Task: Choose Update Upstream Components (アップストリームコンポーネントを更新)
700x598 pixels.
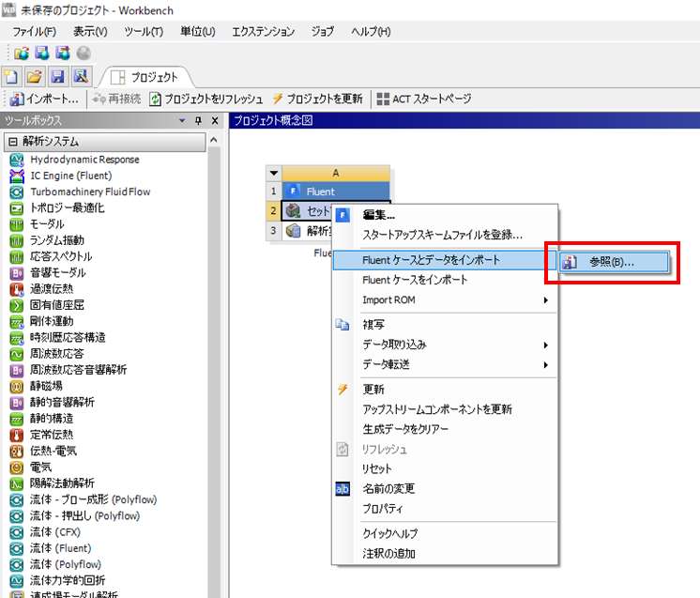Action: click(x=445, y=409)
